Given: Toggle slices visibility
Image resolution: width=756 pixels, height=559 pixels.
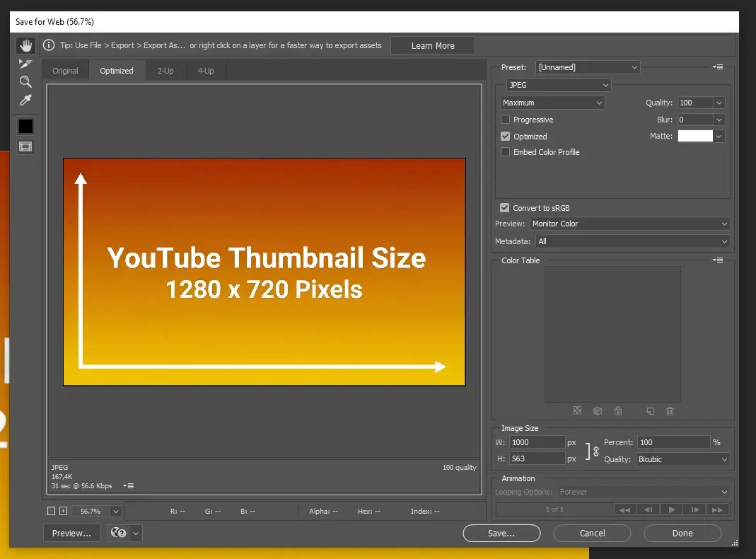Looking at the screenshot, I should click(x=25, y=146).
